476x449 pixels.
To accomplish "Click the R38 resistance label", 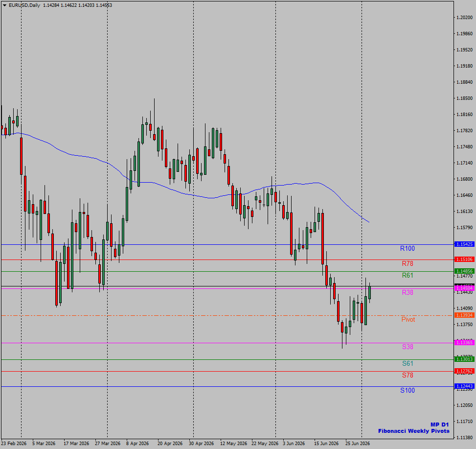I will click(x=408, y=292).
